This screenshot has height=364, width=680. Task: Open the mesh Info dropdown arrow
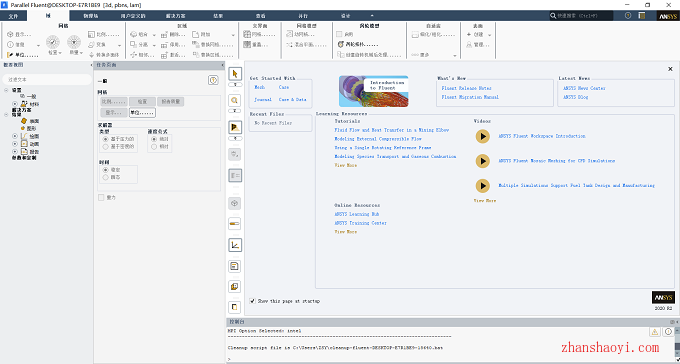click(x=38, y=45)
